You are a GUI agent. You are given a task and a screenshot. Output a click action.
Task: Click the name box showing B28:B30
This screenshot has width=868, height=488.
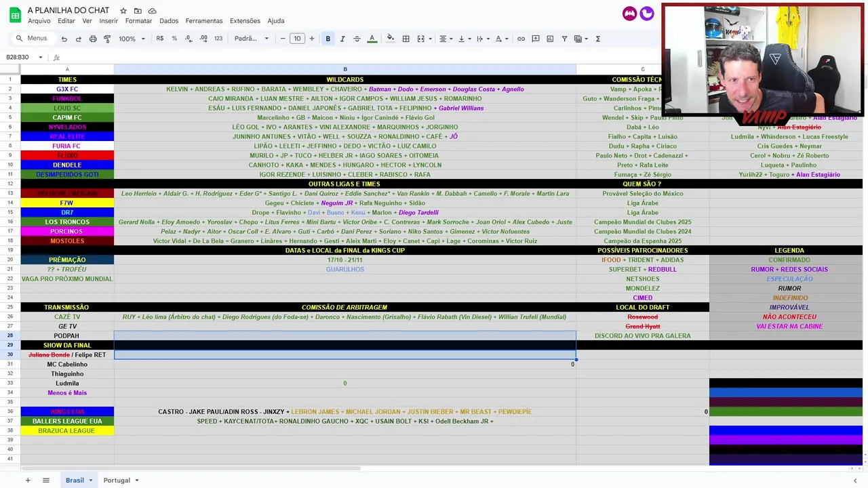(x=18, y=58)
